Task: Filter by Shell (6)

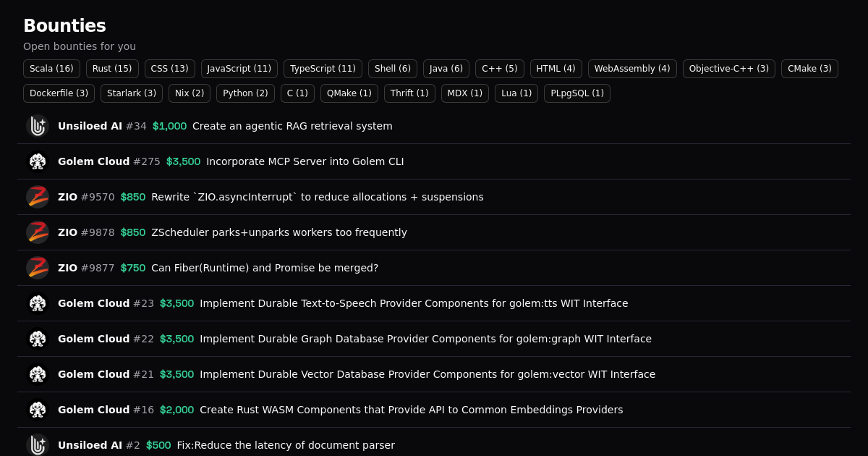Action: [x=393, y=69]
